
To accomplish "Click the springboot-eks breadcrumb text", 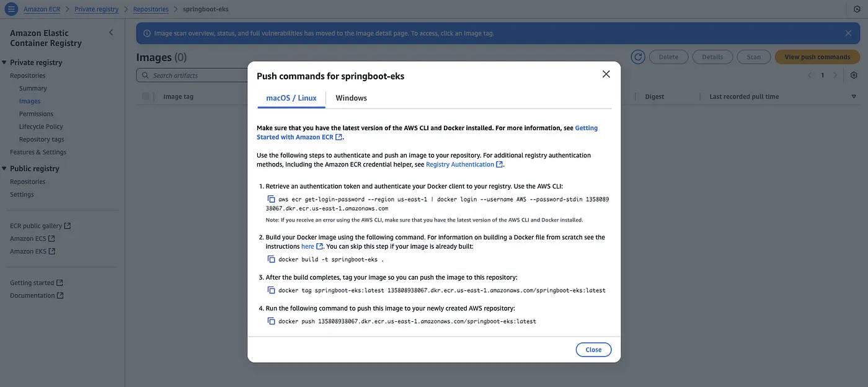I will pos(206,9).
